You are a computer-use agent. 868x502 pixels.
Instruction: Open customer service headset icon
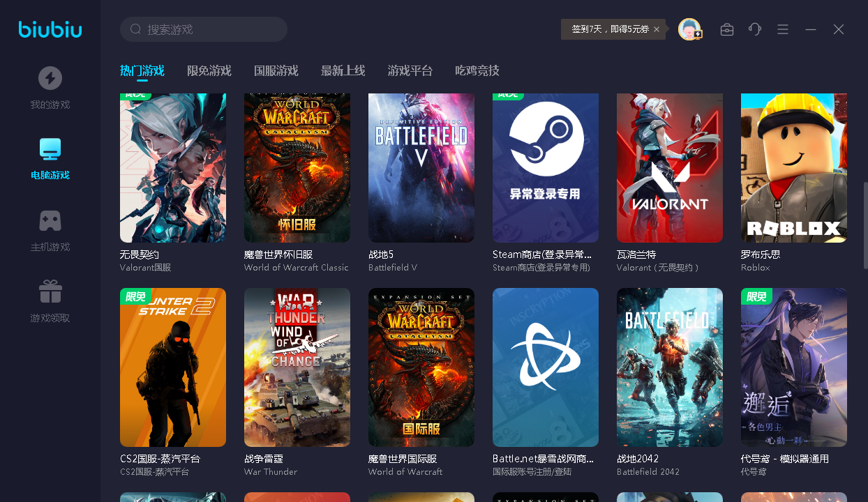pyautogui.click(x=755, y=29)
